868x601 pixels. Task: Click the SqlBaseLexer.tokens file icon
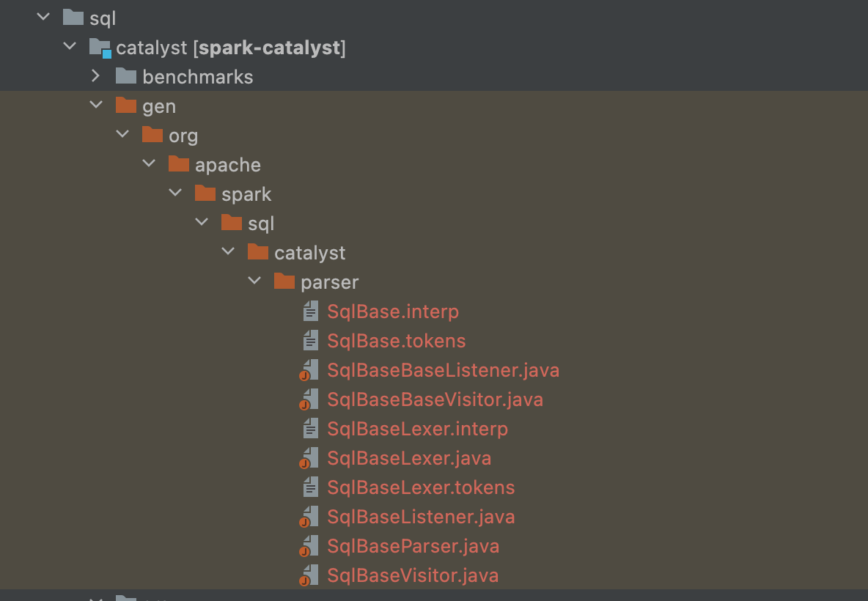pos(311,487)
